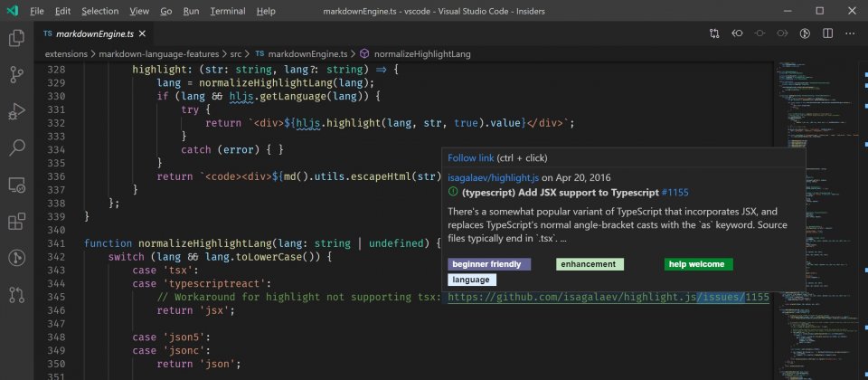Click the open issue status icon in hover
868x380 pixels.
453,192
